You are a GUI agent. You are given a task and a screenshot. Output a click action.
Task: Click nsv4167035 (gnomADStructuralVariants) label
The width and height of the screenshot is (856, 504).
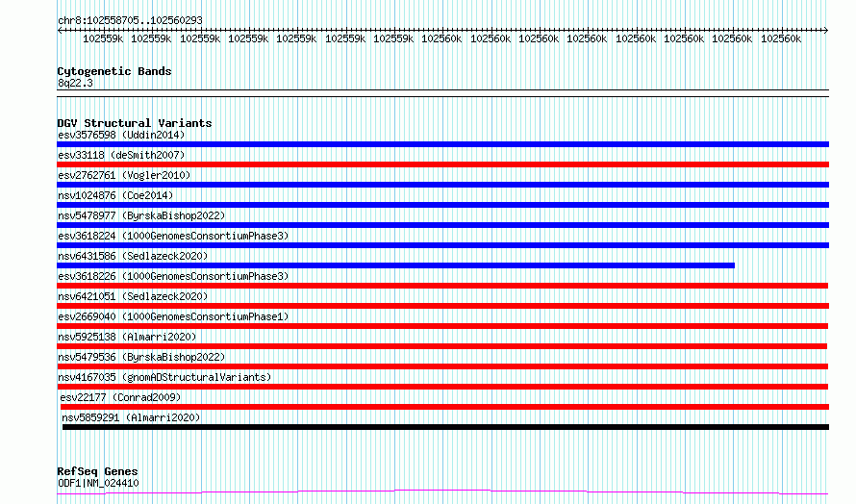(x=164, y=377)
